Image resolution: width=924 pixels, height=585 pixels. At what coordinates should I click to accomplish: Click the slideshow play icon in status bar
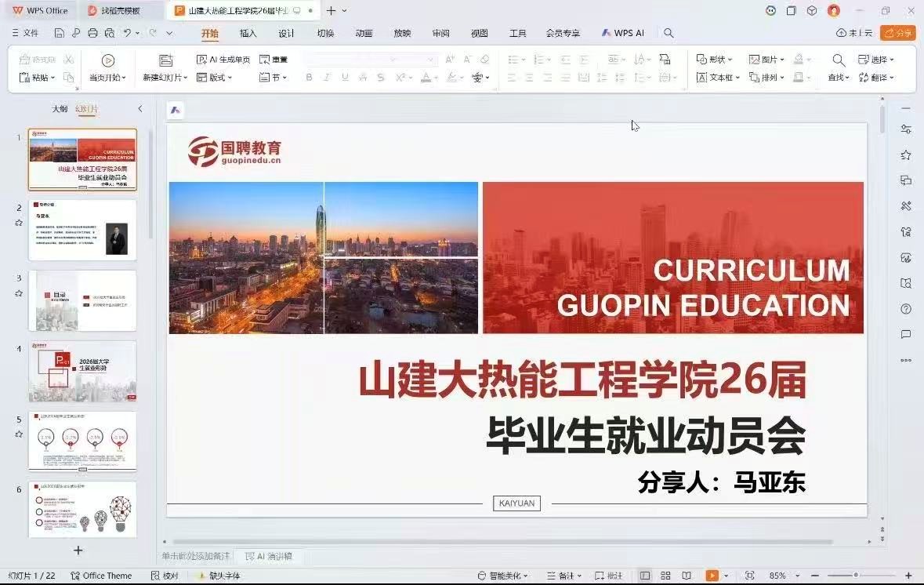click(712, 576)
